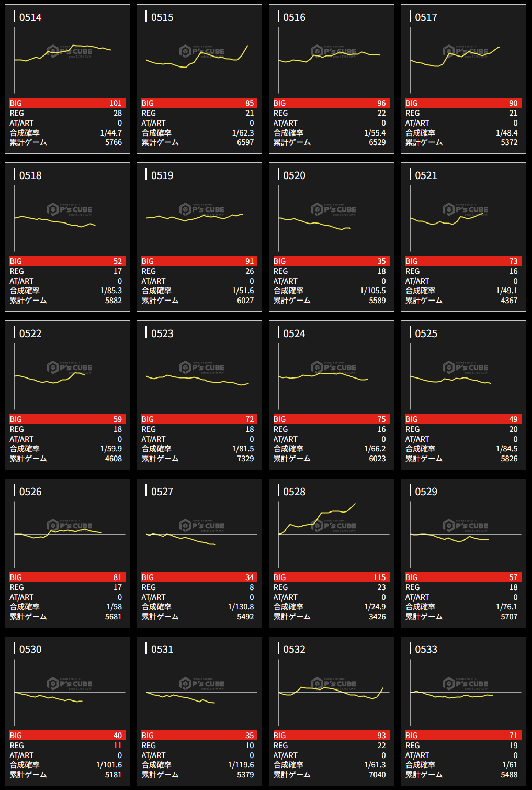The height and width of the screenshot is (790, 532).
Task: Select the red BIG row of machine 0520
Action: tap(331, 261)
